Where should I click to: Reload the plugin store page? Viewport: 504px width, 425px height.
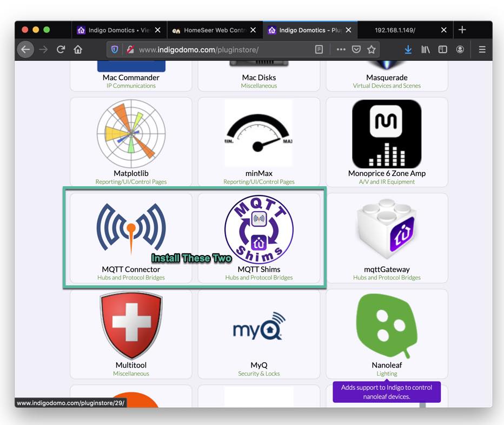(61, 50)
